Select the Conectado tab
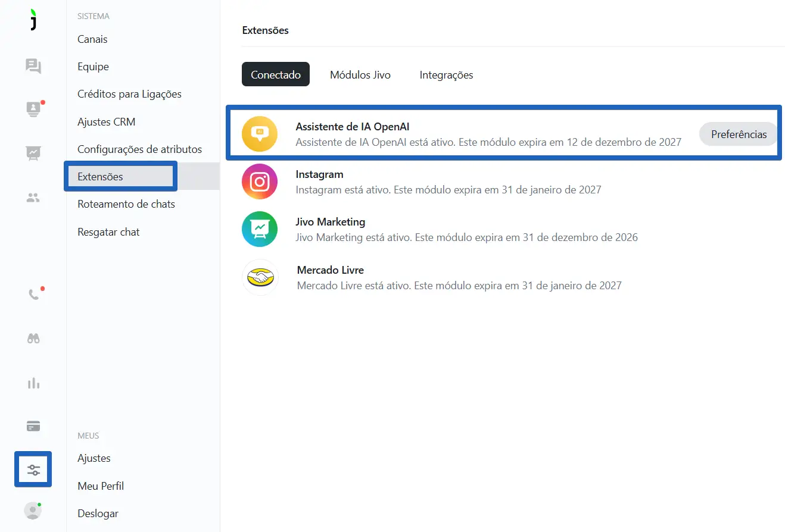 pos(276,75)
